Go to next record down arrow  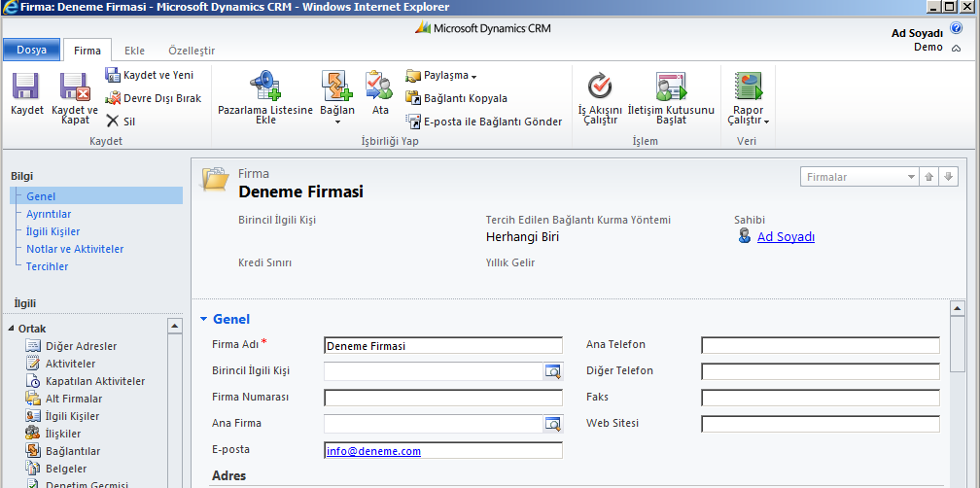coord(949,177)
